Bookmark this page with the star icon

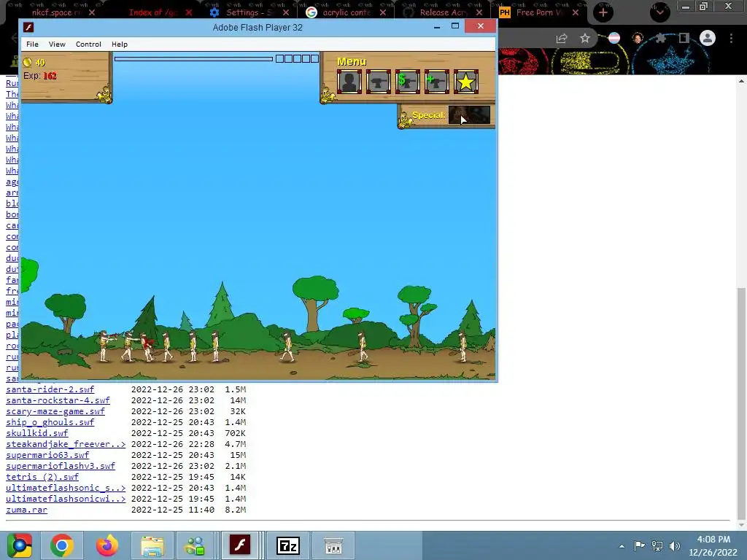click(x=585, y=38)
